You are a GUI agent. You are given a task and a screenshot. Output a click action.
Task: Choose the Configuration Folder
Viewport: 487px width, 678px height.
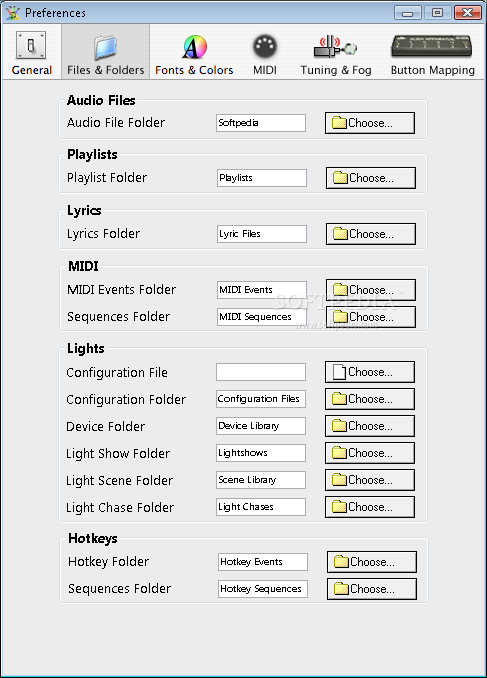point(370,399)
